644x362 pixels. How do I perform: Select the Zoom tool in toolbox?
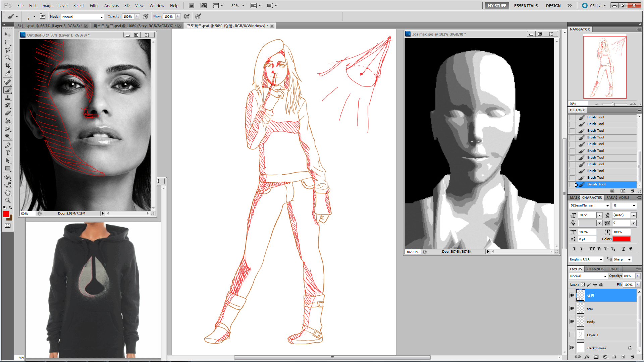pyautogui.click(x=8, y=200)
